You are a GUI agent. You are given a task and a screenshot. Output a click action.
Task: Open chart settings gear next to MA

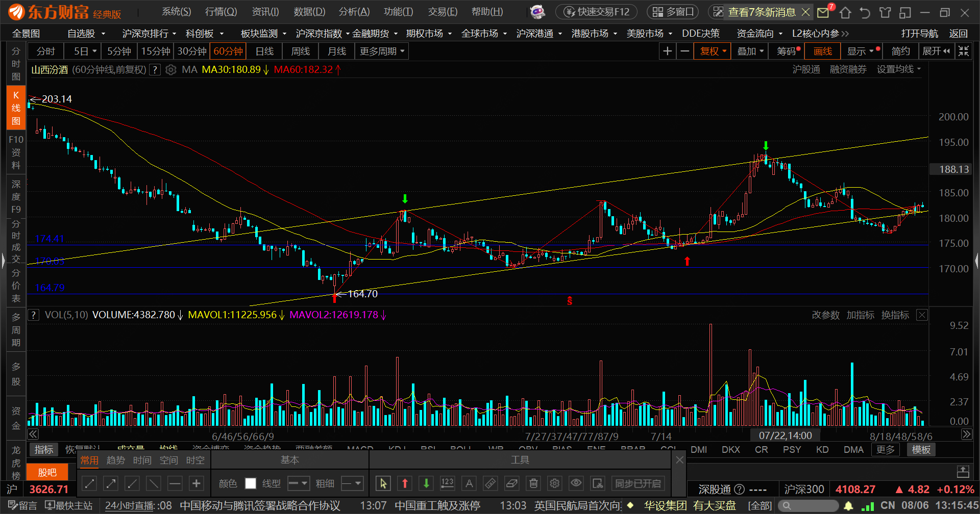click(x=171, y=69)
